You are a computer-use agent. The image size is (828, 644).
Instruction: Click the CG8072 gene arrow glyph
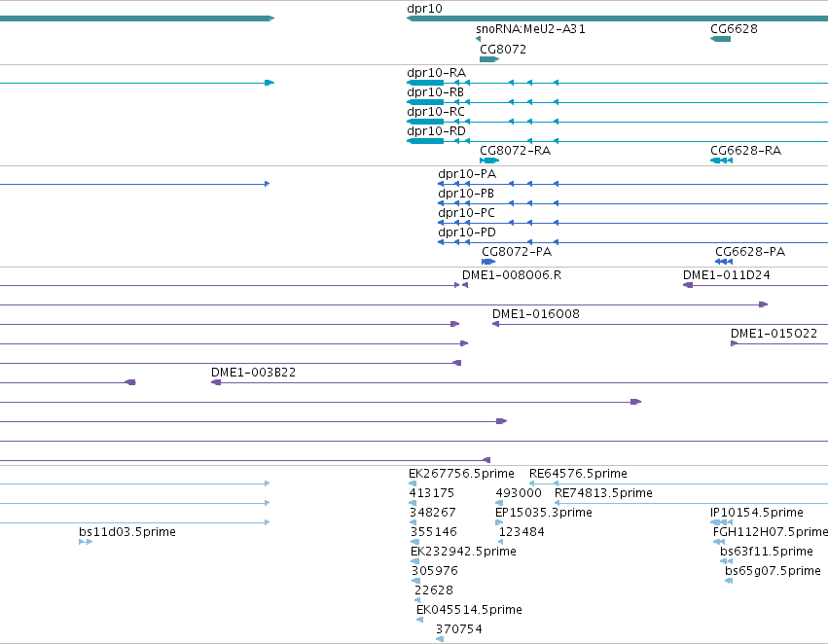pyautogui.click(x=489, y=59)
